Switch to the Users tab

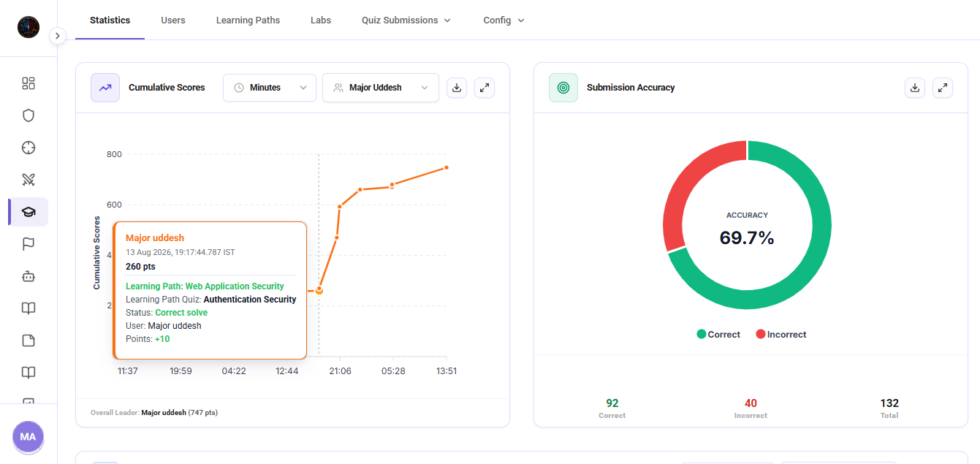(x=173, y=20)
